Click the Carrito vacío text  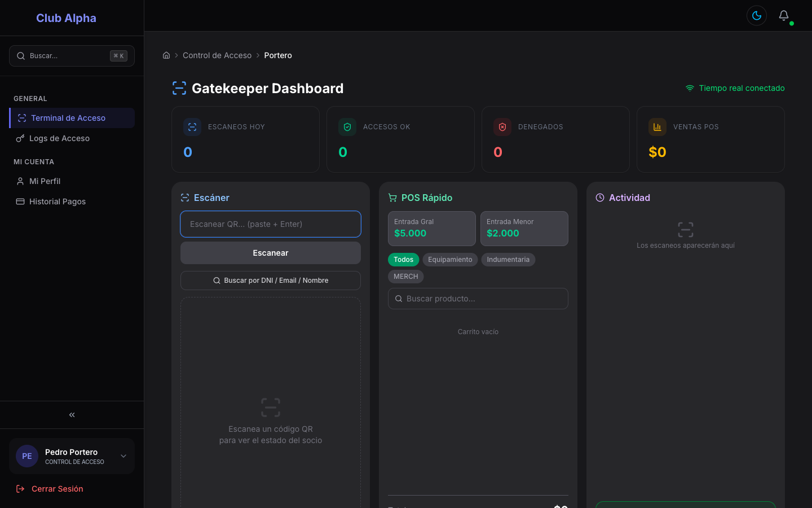point(478,332)
